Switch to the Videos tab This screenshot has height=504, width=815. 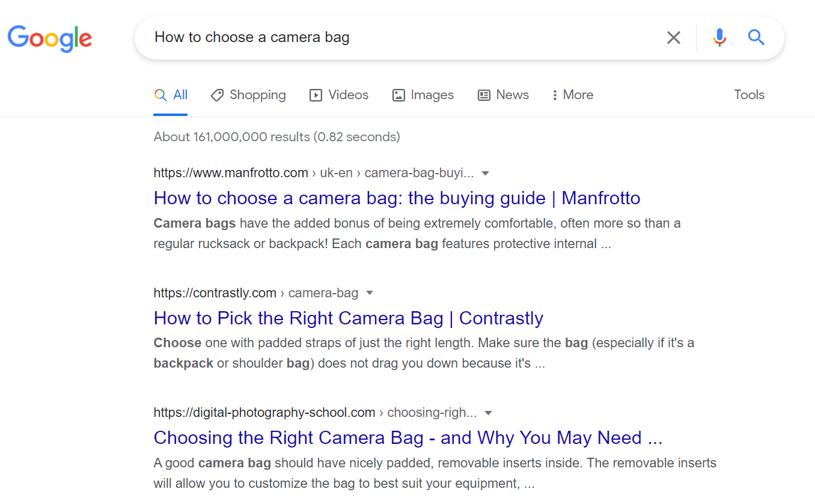(x=339, y=95)
